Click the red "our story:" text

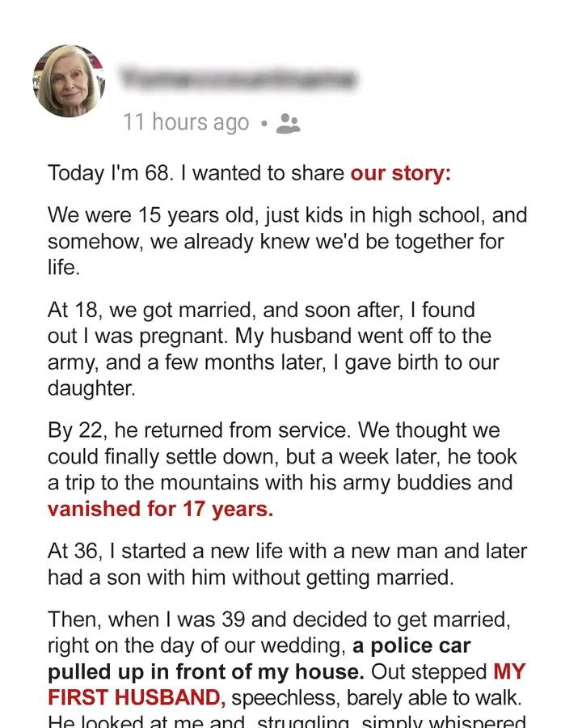[400, 173]
